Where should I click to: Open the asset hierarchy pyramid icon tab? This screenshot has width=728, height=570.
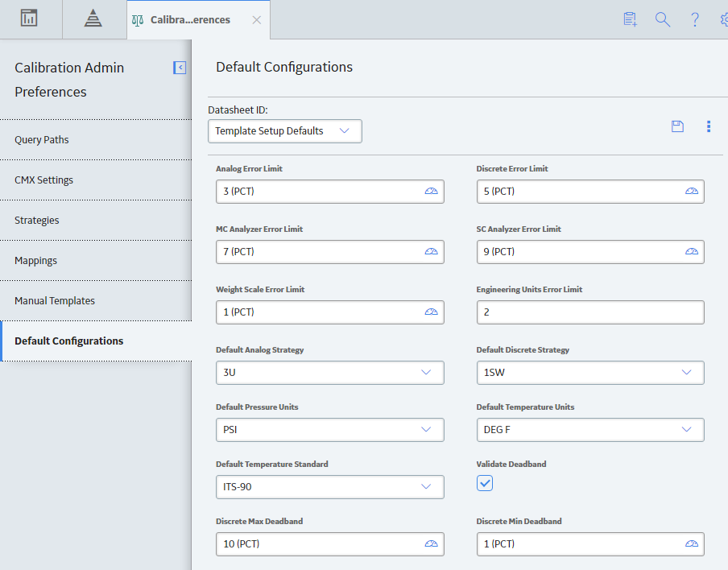tap(93, 19)
